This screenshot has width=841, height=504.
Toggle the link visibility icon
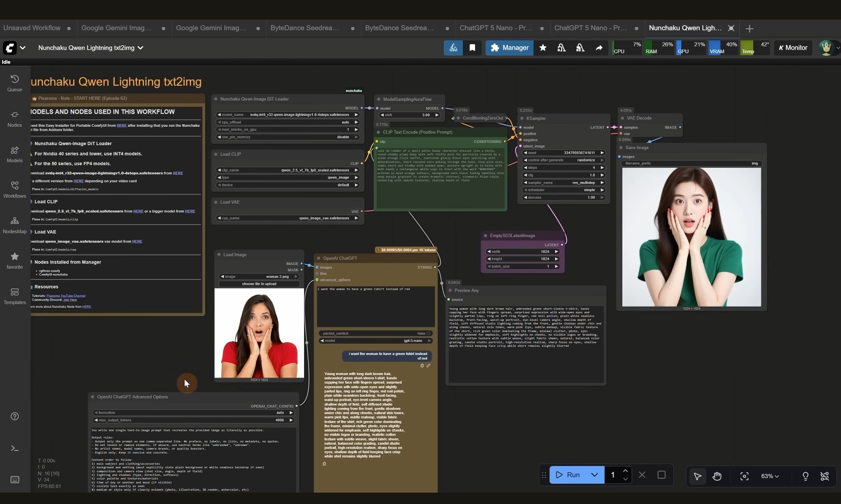pyautogui.click(x=824, y=476)
